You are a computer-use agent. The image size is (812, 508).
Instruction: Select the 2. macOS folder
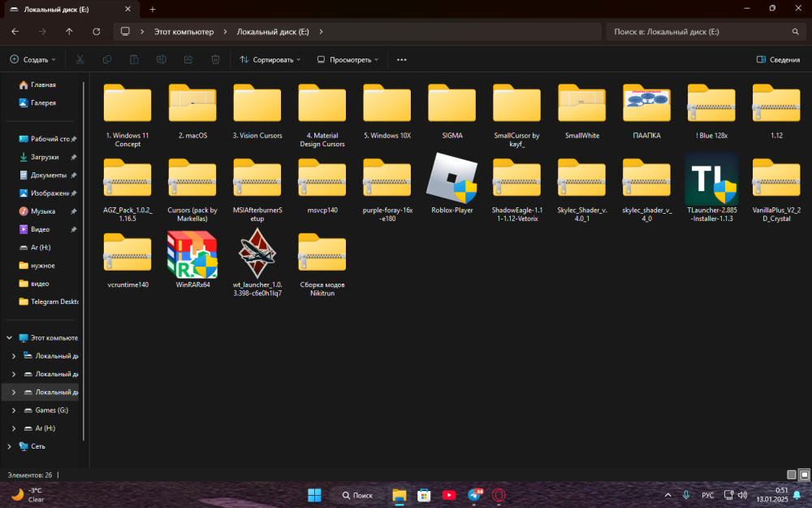[x=192, y=104]
